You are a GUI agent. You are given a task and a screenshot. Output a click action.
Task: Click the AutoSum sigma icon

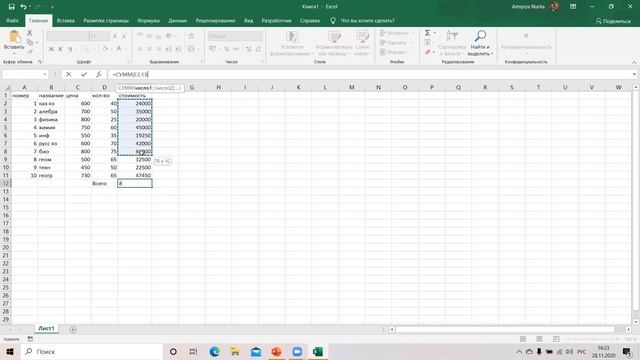427,33
